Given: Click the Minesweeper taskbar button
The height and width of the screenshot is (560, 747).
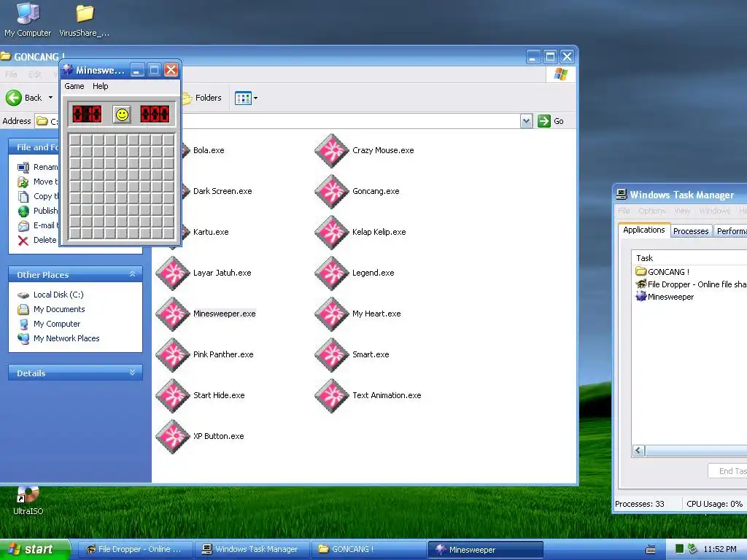Looking at the screenshot, I should click(485, 550).
